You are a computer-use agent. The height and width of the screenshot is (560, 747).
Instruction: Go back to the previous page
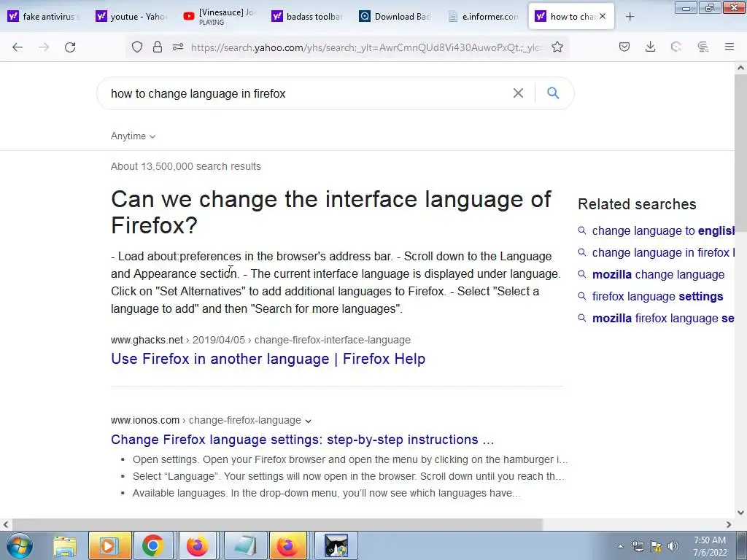coord(18,47)
